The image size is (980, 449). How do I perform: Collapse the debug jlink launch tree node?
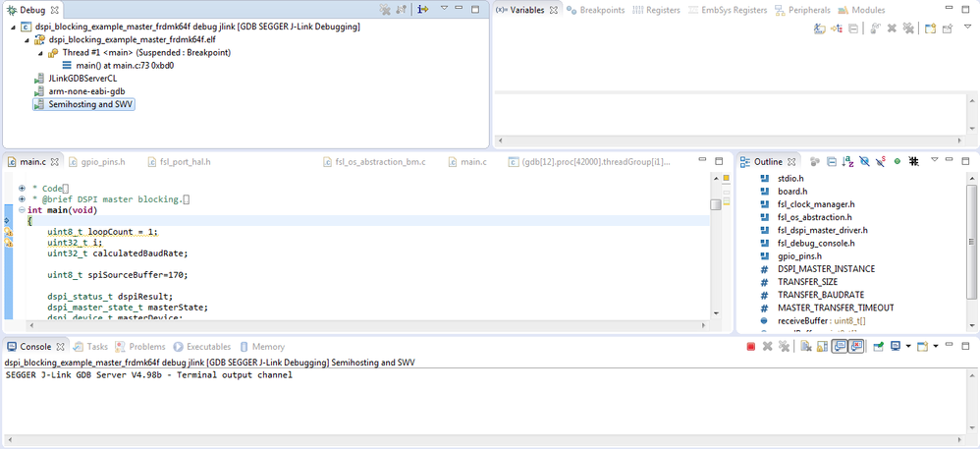(14, 28)
